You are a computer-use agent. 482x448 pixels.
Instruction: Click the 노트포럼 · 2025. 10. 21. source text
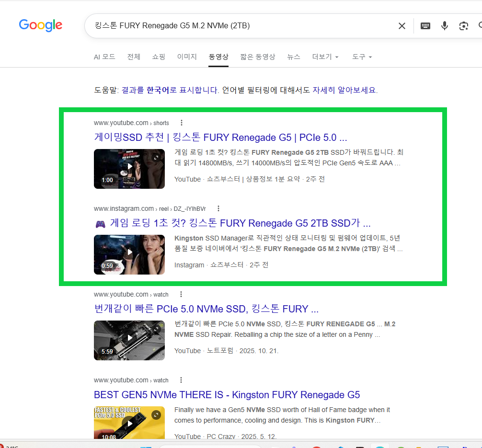242,351
